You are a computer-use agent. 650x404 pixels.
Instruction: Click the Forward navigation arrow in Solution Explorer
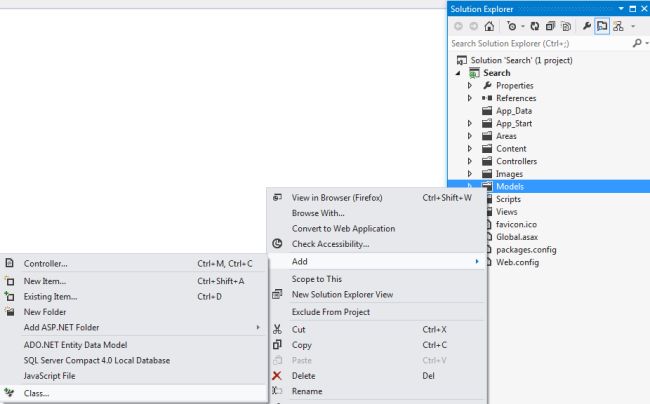tap(473, 27)
